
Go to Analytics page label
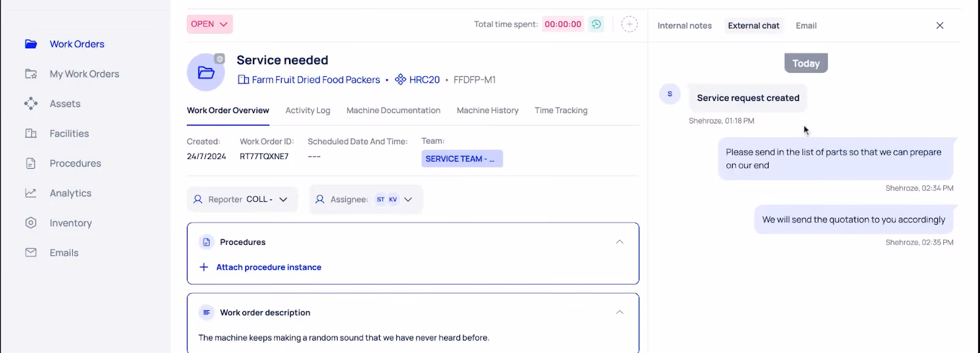(70, 193)
